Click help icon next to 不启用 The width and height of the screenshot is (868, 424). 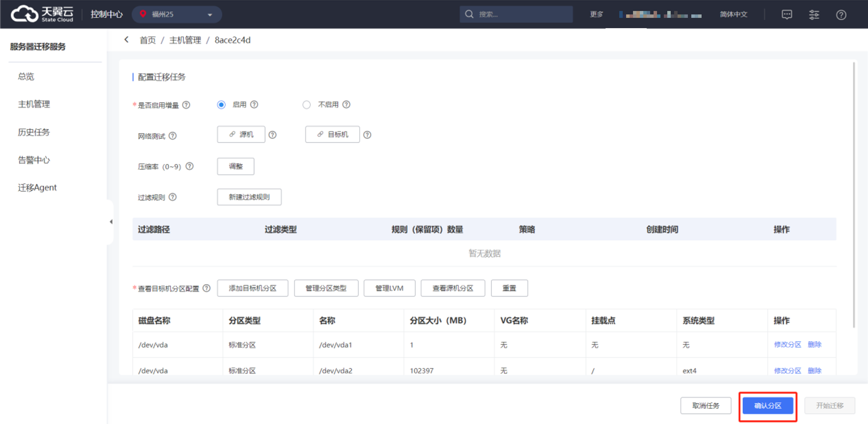point(346,105)
